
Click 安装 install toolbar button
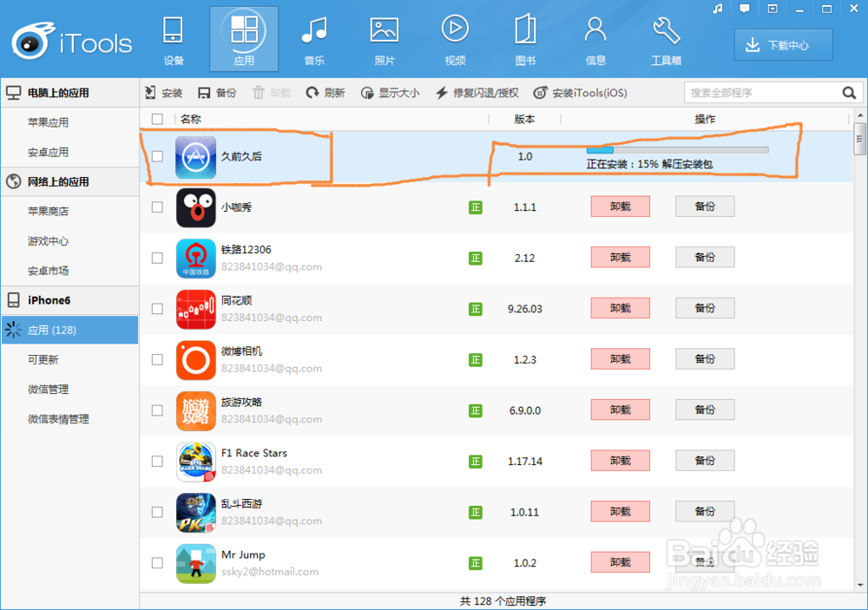click(164, 93)
